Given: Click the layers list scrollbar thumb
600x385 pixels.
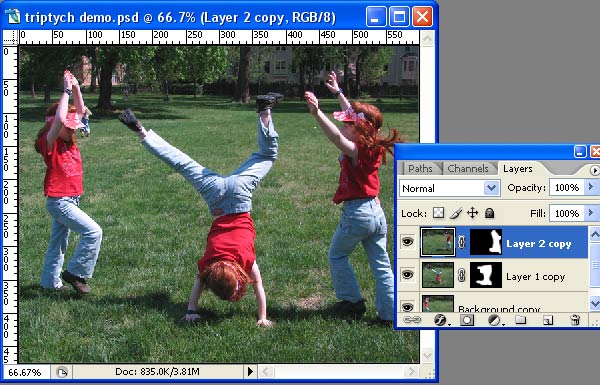Looking at the screenshot, I should 595,264.
